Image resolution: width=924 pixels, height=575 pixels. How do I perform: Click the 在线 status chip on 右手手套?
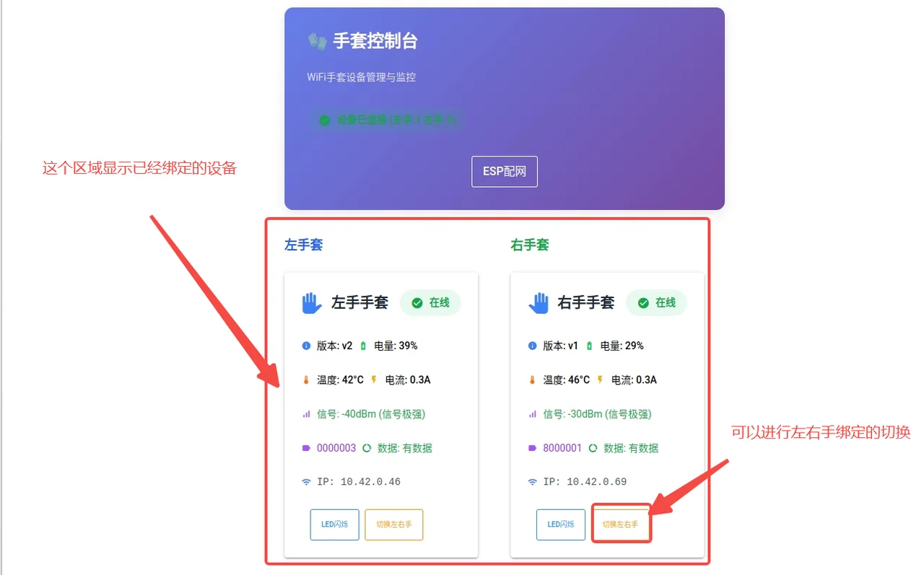click(x=656, y=303)
